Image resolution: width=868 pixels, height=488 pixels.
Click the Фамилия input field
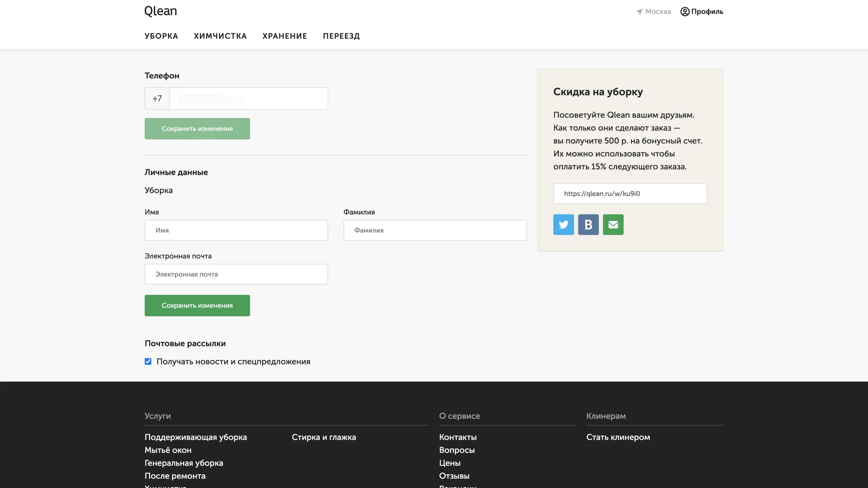pos(435,230)
